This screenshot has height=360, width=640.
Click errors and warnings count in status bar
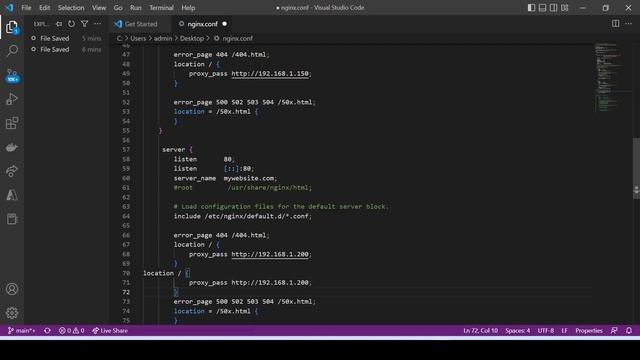pyautogui.click(x=71, y=331)
